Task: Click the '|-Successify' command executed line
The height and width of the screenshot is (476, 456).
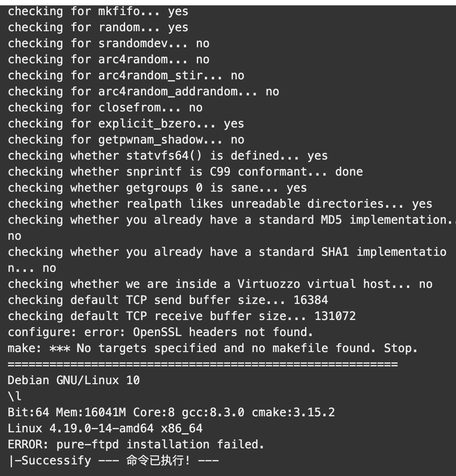Action: click(113, 460)
